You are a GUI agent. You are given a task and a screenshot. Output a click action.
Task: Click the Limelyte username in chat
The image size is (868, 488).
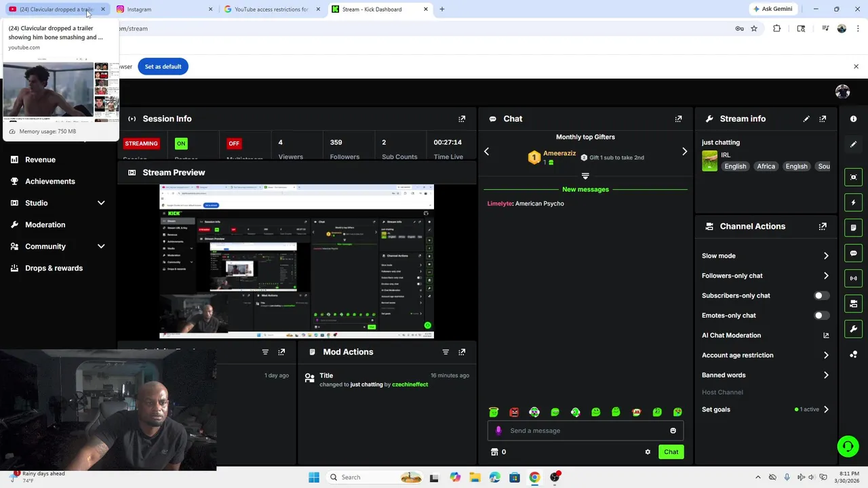(500, 203)
